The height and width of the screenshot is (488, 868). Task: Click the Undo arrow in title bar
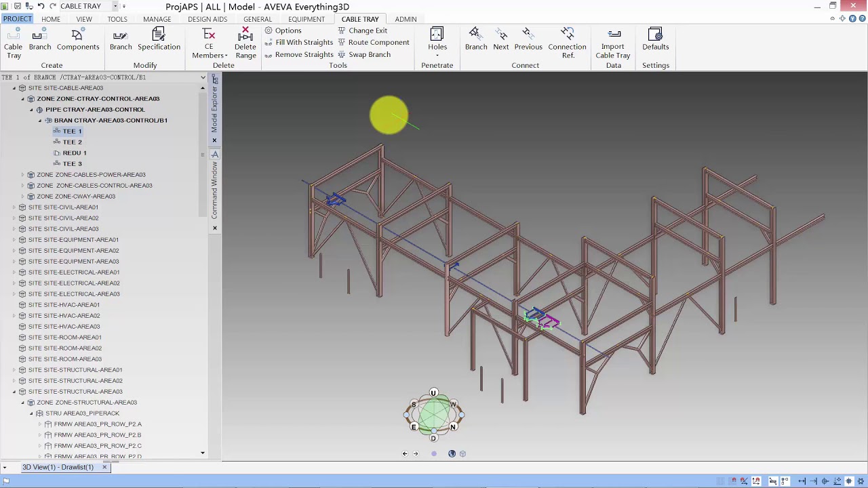(x=41, y=6)
